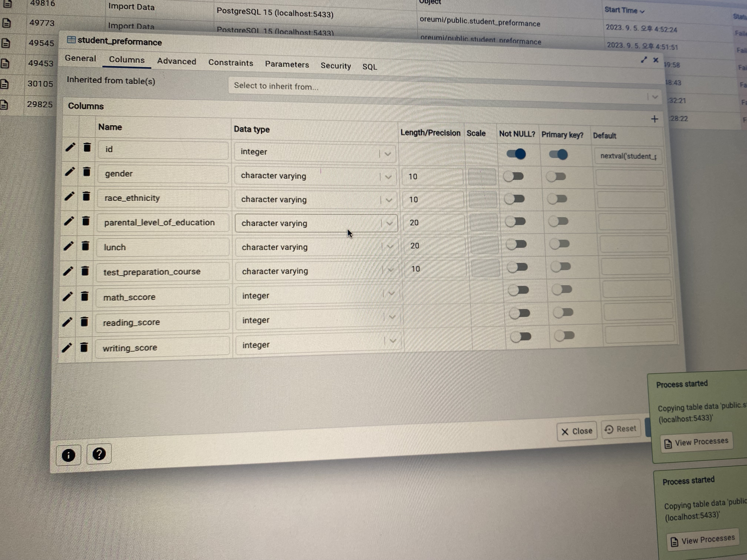Delete the parental_level_of_education column row
This screenshot has height=560, width=747.
86,221
